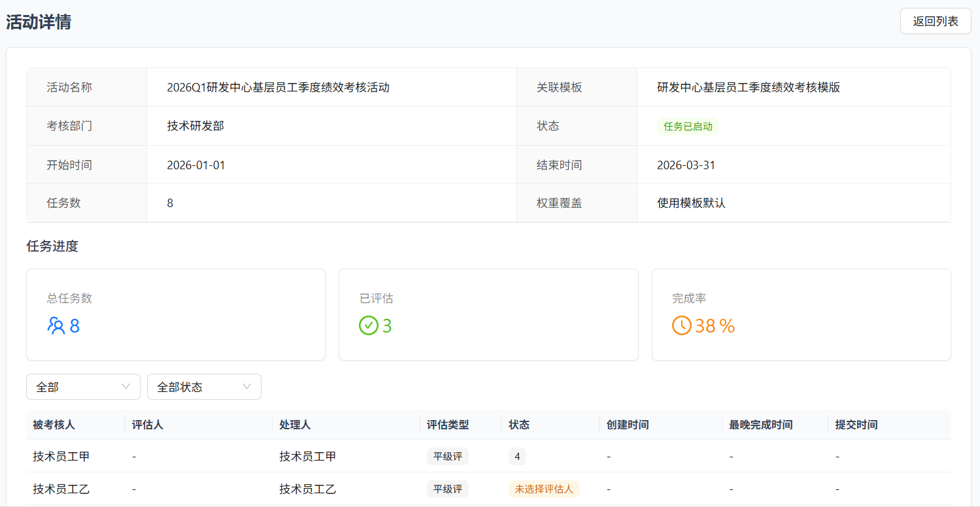The image size is (980, 507).
Task: Click the people icon beside 总任务数
Action: pyautogui.click(x=56, y=325)
